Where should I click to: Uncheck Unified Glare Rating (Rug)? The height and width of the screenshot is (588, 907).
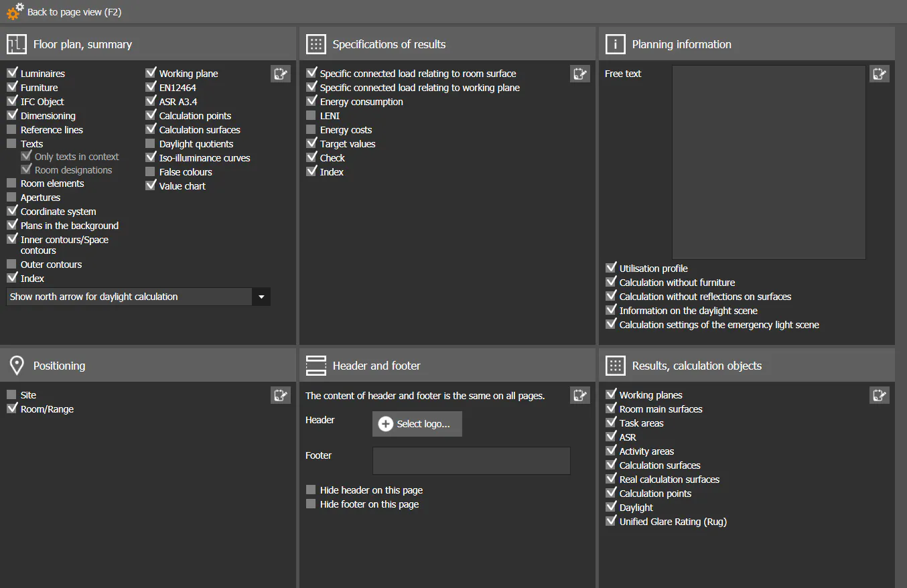pos(610,521)
